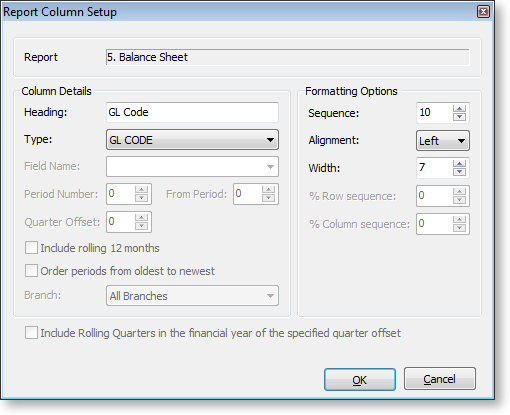Click the % Row sequence up spinner arrow
This screenshot has height=415, width=510.
coord(459,192)
